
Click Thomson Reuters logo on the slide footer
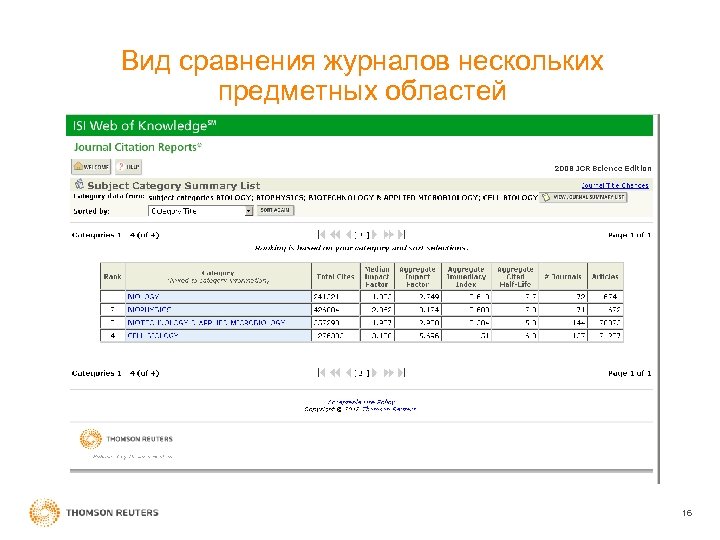(94, 512)
